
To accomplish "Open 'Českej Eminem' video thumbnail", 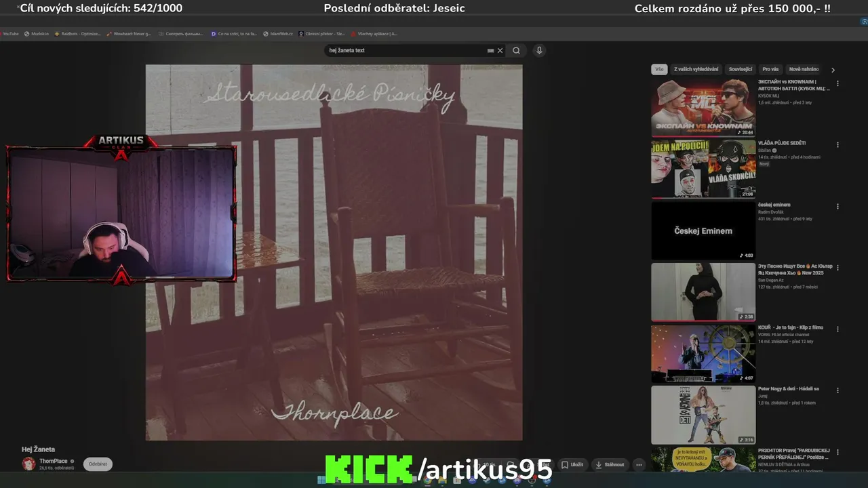I will coord(703,230).
